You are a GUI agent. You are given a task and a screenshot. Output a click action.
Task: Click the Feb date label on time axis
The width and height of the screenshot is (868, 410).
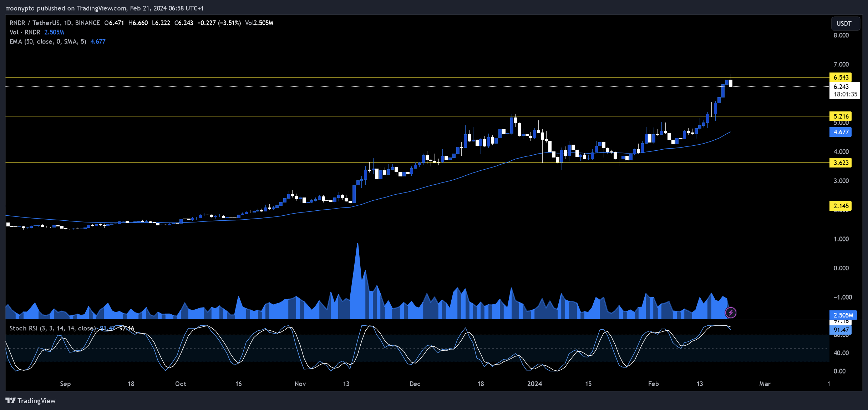pos(654,384)
